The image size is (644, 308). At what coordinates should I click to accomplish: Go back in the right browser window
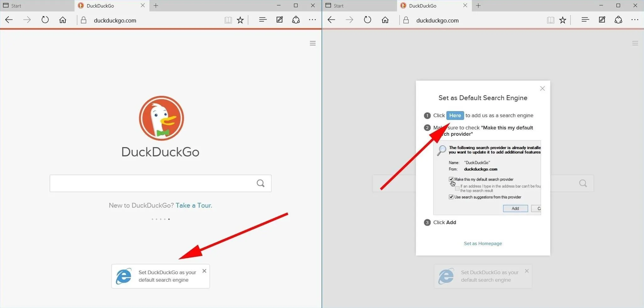tap(331, 20)
